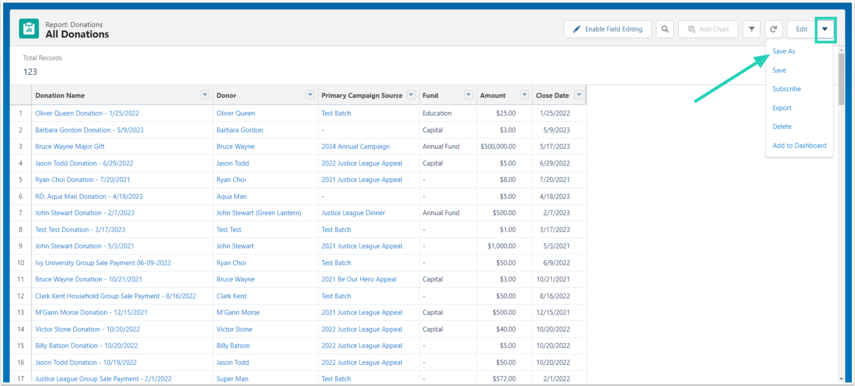
Task: Toggle the filter funnel icon
Action: [x=751, y=29]
